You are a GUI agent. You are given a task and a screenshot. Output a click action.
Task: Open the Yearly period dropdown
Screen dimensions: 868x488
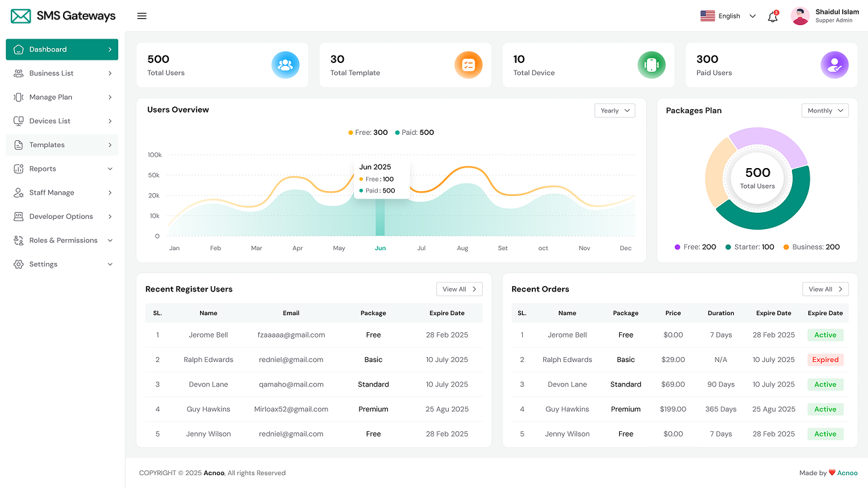coord(615,110)
